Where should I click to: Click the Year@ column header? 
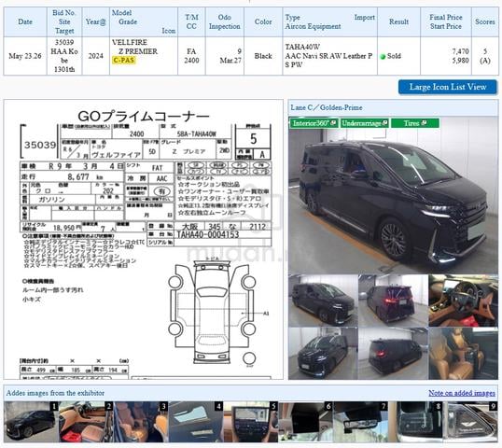96,21
